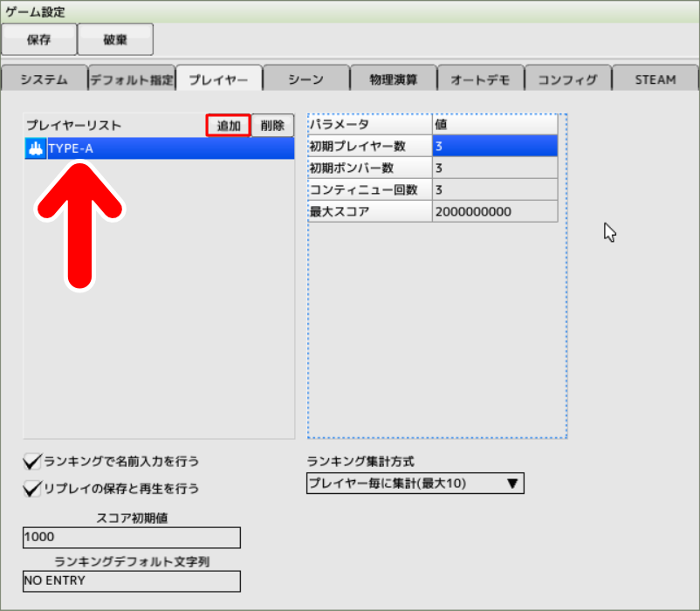Click the 破棄 (discard) button

[114, 39]
